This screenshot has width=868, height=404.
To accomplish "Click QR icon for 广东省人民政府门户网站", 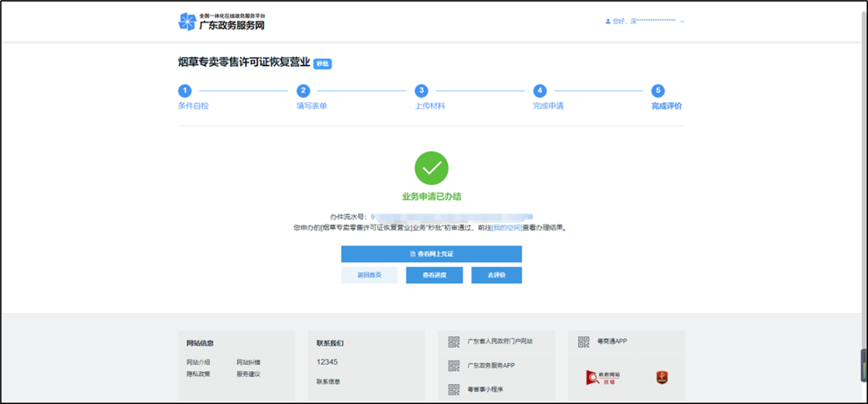I will pos(454,342).
